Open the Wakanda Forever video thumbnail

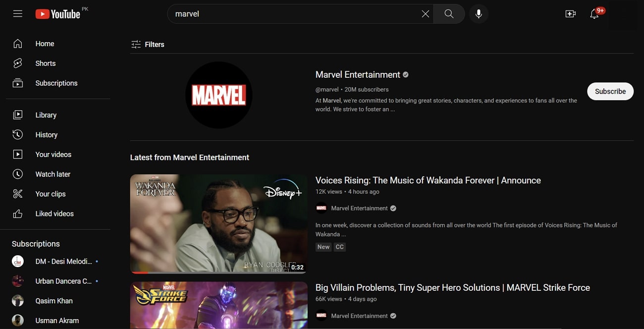pos(219,224)
